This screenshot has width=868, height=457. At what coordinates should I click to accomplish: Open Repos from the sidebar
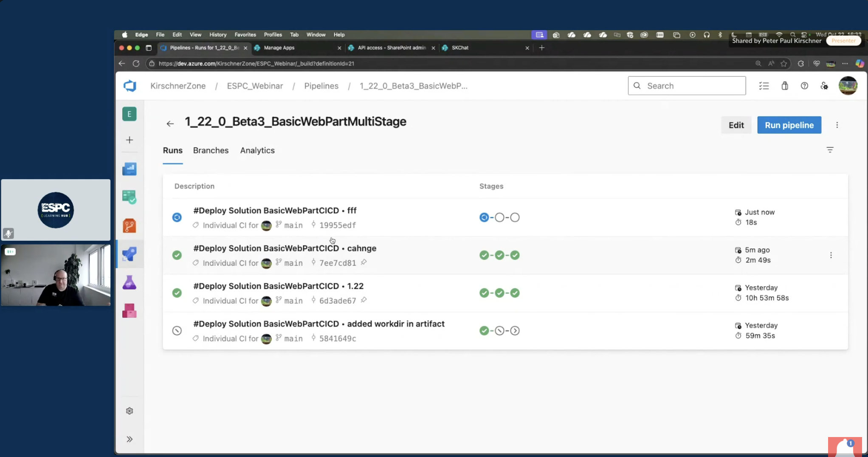130,226
